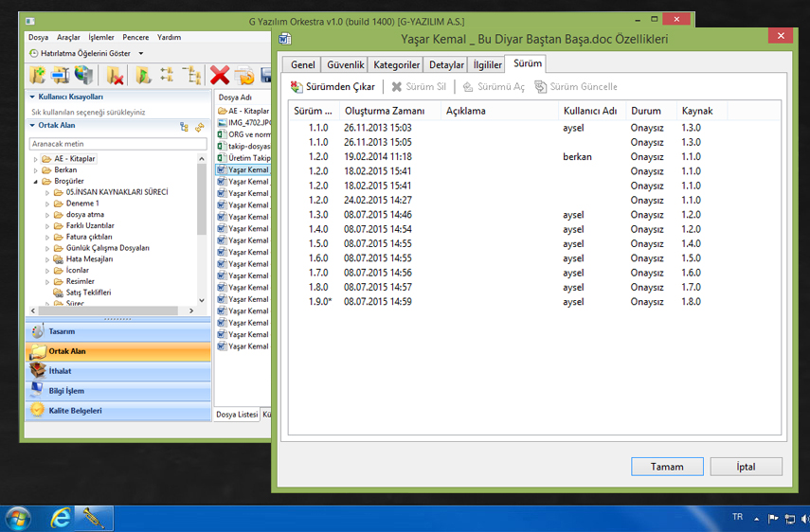Click the İptal button
Screen dimensions: 810x532
click(x=746, y=467)
